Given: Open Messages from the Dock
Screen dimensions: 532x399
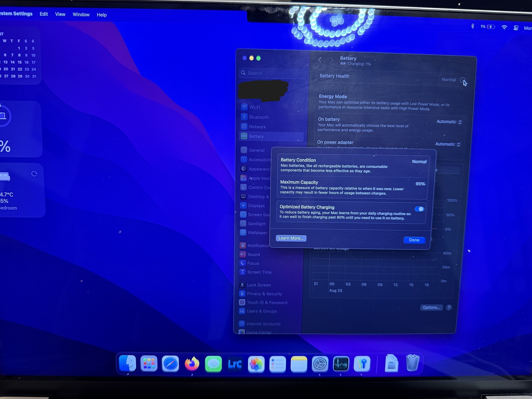Looking at the screenshot, I should (x=213, y=364).
